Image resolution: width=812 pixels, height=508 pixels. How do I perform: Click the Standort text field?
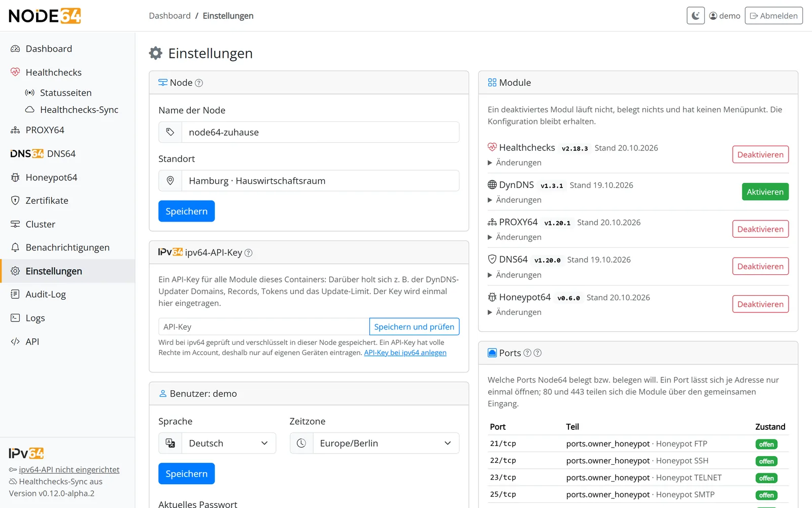(321, 181)
